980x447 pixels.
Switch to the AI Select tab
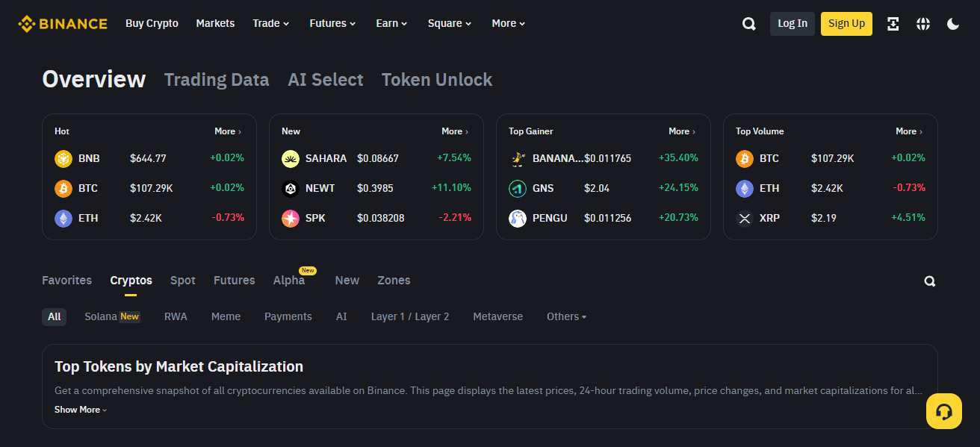coord(326,80)
